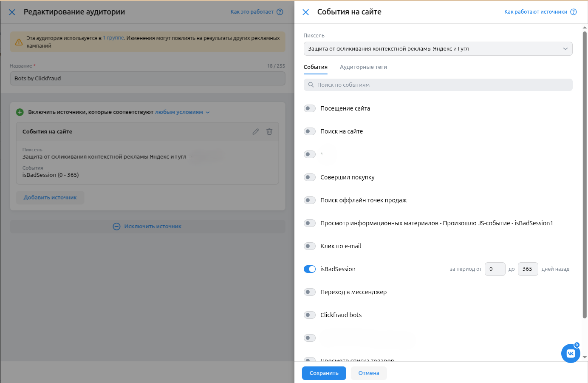Toggle 'Посещение сайта' event
Screen dimensions: 588x383
pos(310,108)
